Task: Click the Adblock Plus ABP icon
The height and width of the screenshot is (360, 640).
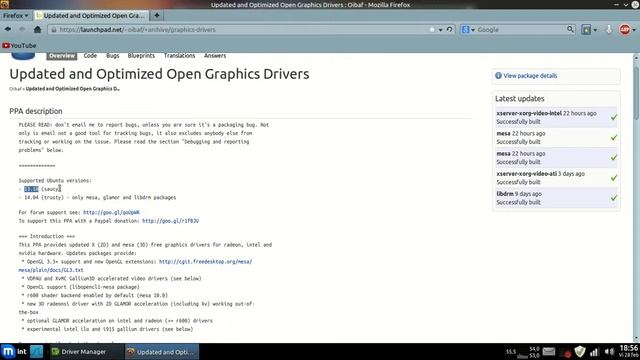Action: 624,29
